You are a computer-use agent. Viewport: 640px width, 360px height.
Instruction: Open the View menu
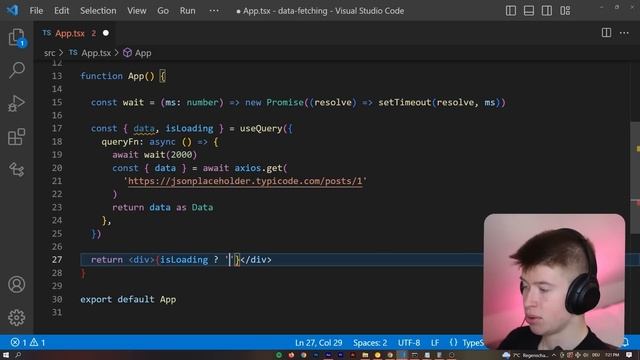tap(136, 11)
